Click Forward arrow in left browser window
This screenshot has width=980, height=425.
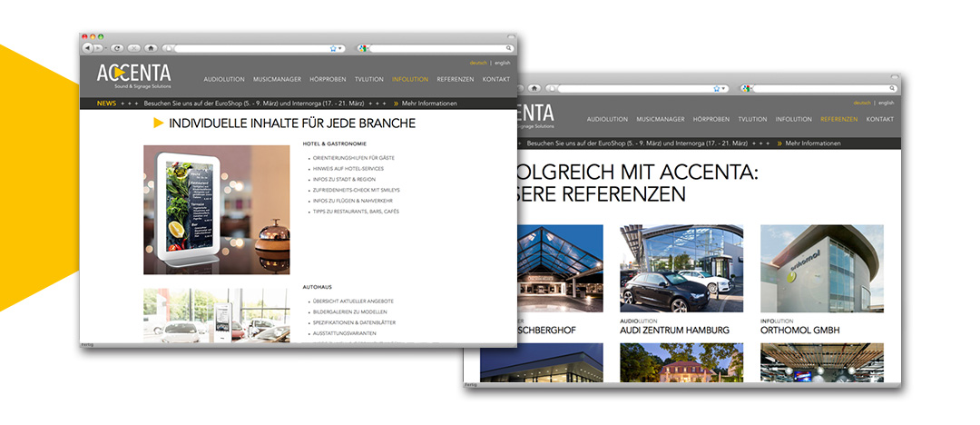coord(97,48)
